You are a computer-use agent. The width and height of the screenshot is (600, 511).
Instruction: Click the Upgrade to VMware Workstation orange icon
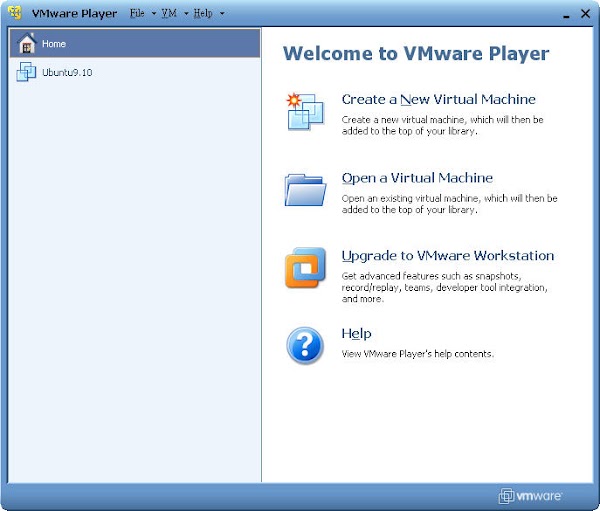305,267
